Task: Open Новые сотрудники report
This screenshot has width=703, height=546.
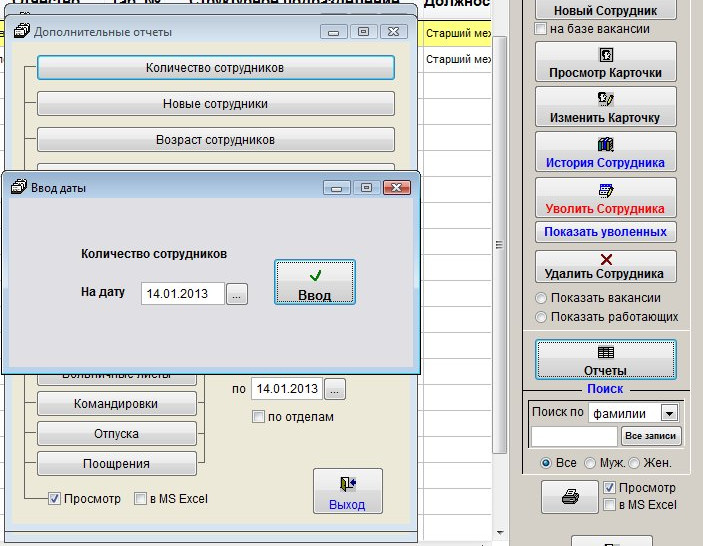Action: point(216,104)
